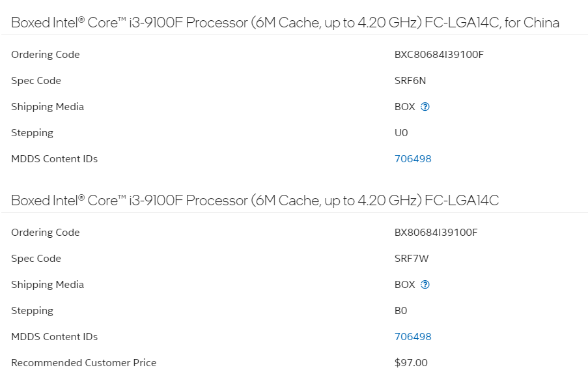The image size is (588, 389).
Task: Click the spec code value SRF7W
Action: pyautogui.click(x=412, y=259)
